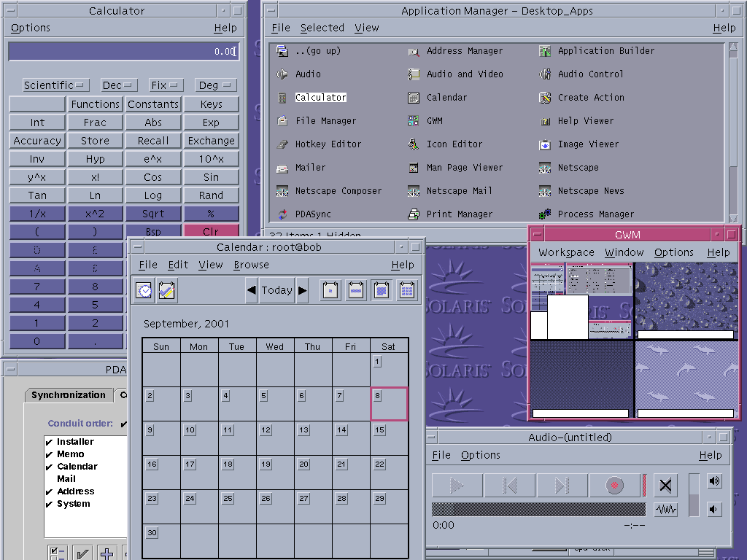Open Options menu in Calculator window
The height and width of the screenshot is (560, 747).
tap(31, 28)
